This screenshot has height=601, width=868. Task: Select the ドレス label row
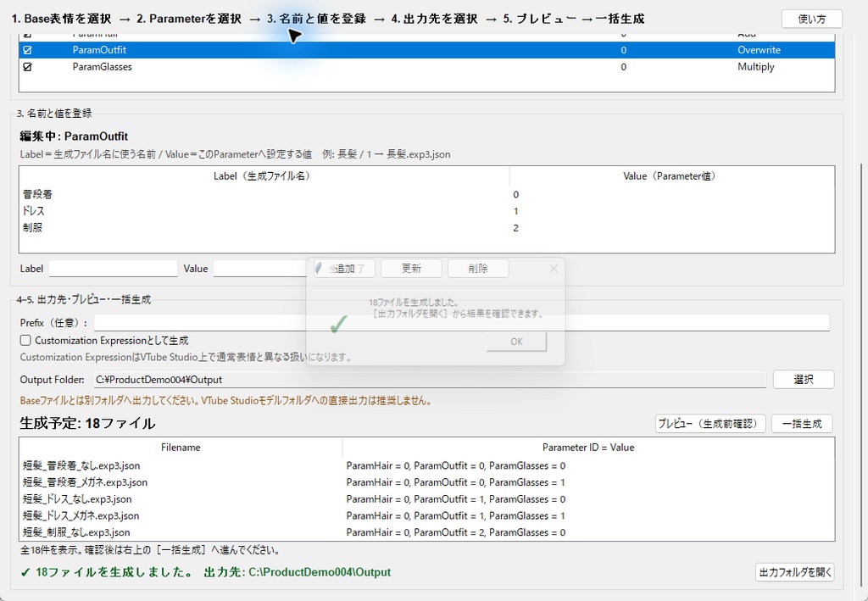click(x=427, y=211)
